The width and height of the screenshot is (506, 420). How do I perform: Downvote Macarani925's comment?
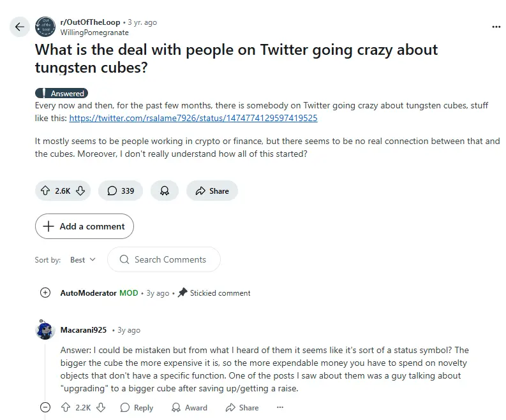pyautogui.click(x=100, y=407)
